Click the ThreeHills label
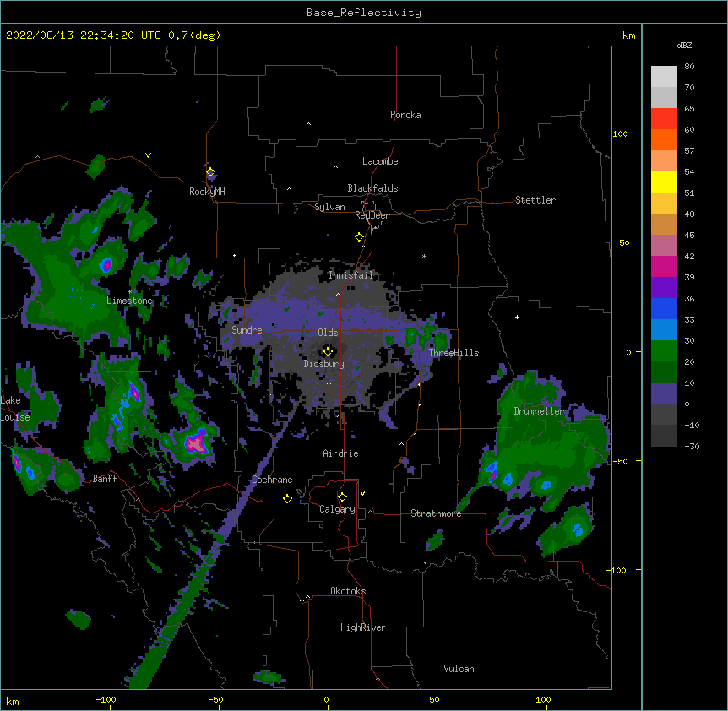Viewport: 728px width, 711px height. coord(454,353)
